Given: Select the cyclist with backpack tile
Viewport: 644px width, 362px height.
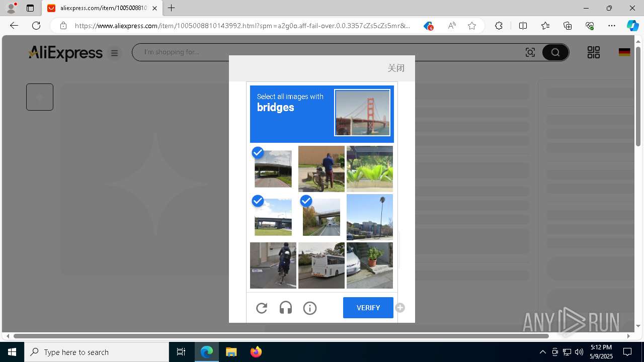Looking at the screenshot, I should pyautogui.click(x=273, y=265).
